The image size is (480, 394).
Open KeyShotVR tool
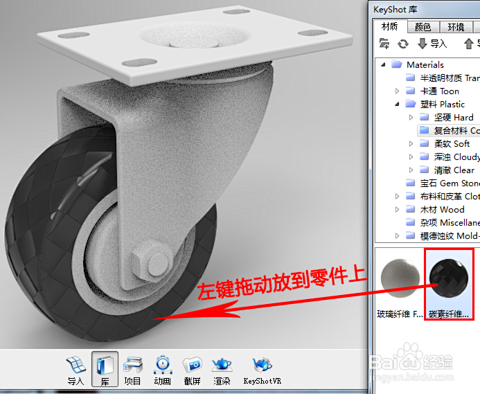[x=262, y=370]
